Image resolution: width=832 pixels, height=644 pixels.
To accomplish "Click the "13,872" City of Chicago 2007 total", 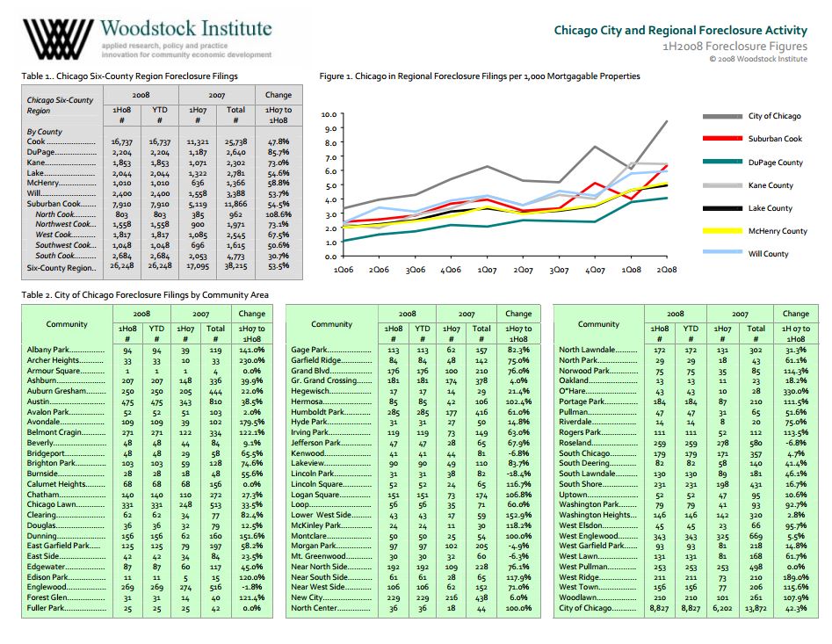I will (x=756, y=608).
